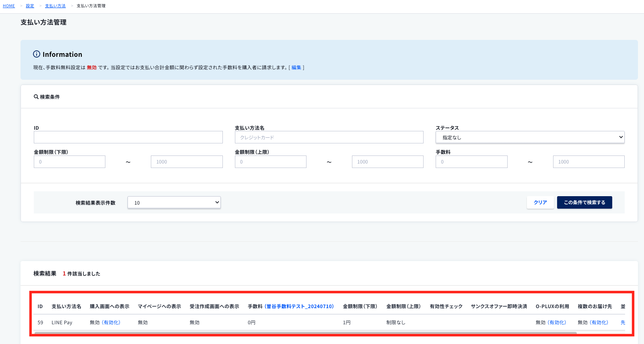Viewport: 644px width, 344px height.
Task: Enable multiple delivery addresses 有効化 link
Action: pos(599,323)
